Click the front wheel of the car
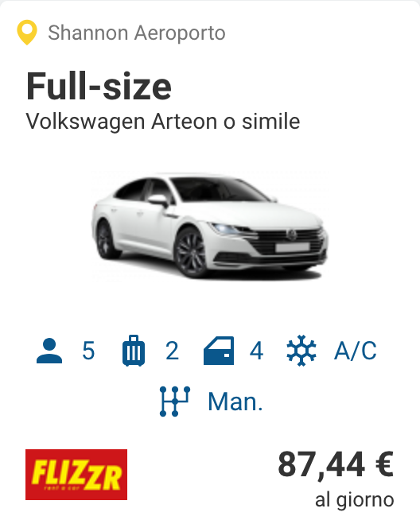This screenshot has width=420, height=520. pos(191,253)
